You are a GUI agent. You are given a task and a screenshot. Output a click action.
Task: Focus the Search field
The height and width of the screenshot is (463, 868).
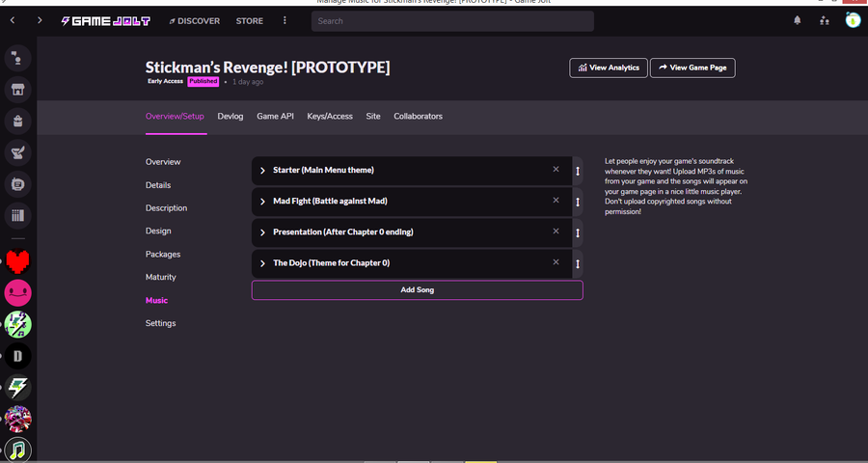pyautogui.click(x=452, y=21)
